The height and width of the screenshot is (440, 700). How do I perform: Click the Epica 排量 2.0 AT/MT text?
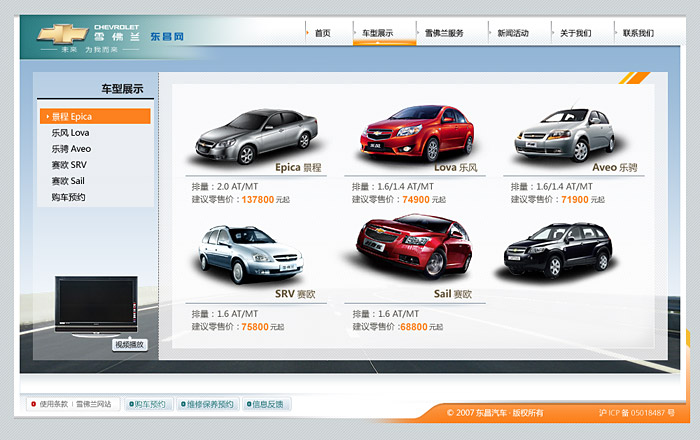coord(225,187)
